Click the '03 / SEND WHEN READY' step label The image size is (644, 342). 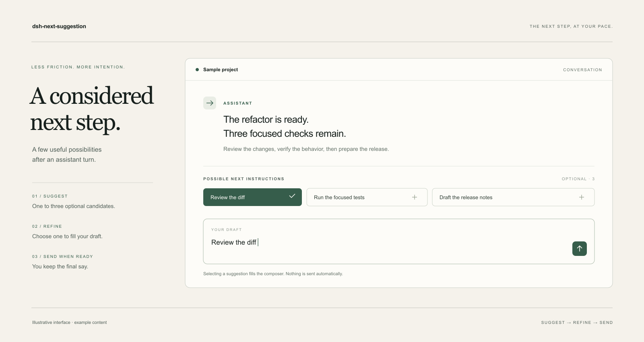tap(62, 257)
